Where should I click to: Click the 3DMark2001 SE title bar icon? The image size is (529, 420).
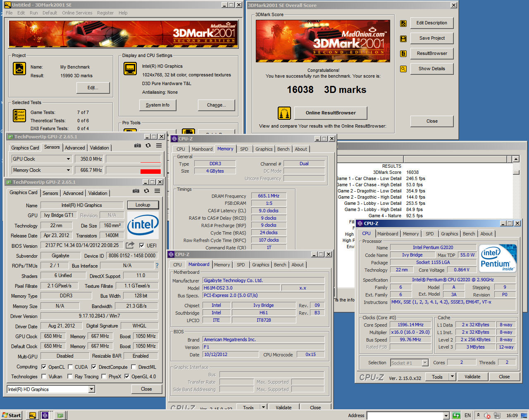pyautogui.click(x=7, y=5)
